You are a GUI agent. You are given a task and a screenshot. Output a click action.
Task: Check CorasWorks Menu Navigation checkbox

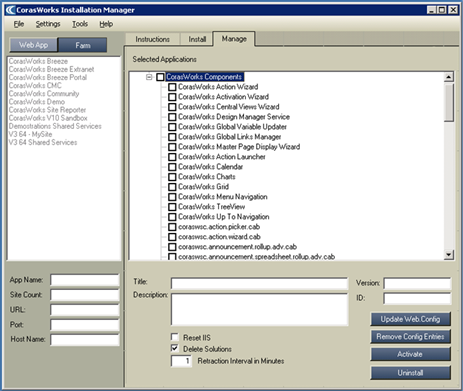[172, 197]
